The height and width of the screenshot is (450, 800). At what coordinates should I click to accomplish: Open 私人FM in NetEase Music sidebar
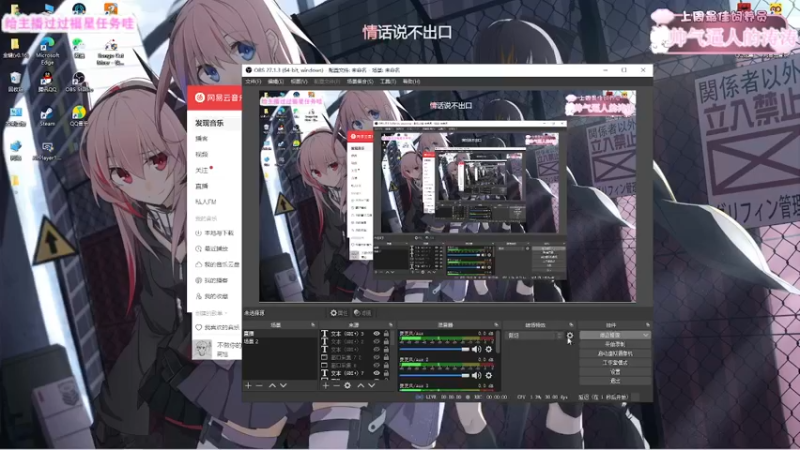point(206,202)
